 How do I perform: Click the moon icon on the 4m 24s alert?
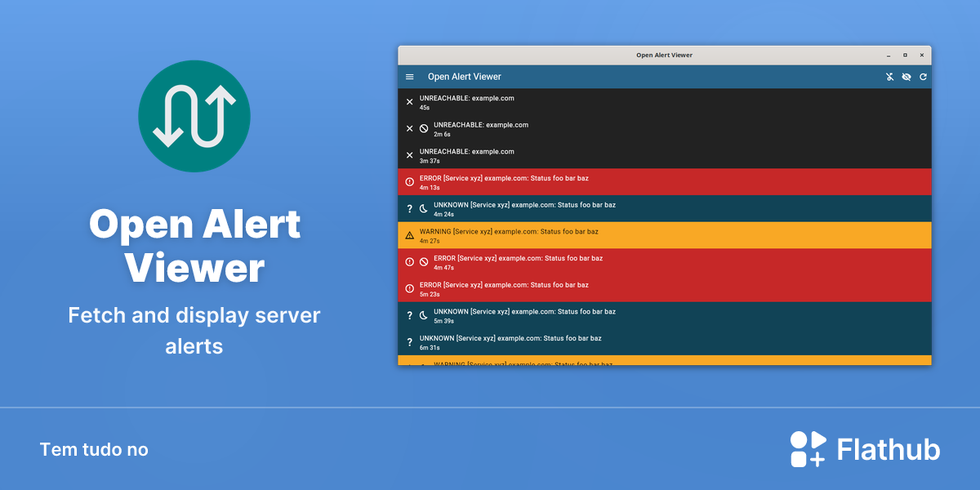coord(424,208)
